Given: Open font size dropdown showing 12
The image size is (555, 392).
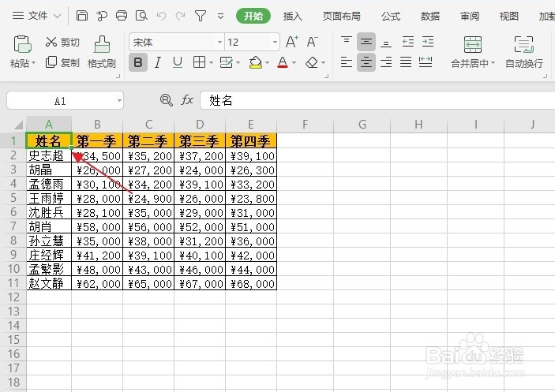Looking at the screenshot, I should click(x=275, y=42).
